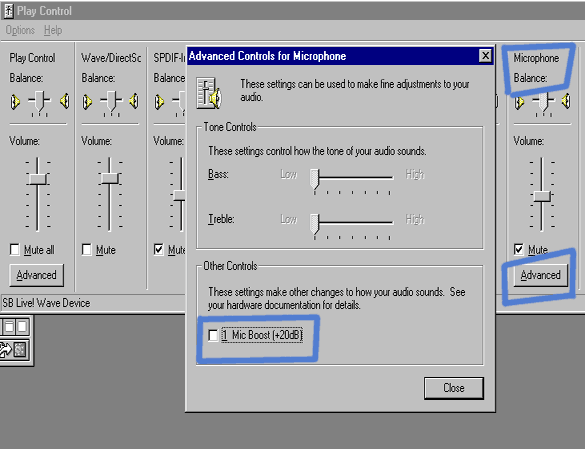Click left speaker icon under Wave/DirectSound balance
Image resolution: width=585 pixels, height=449 pixels.
87,102
